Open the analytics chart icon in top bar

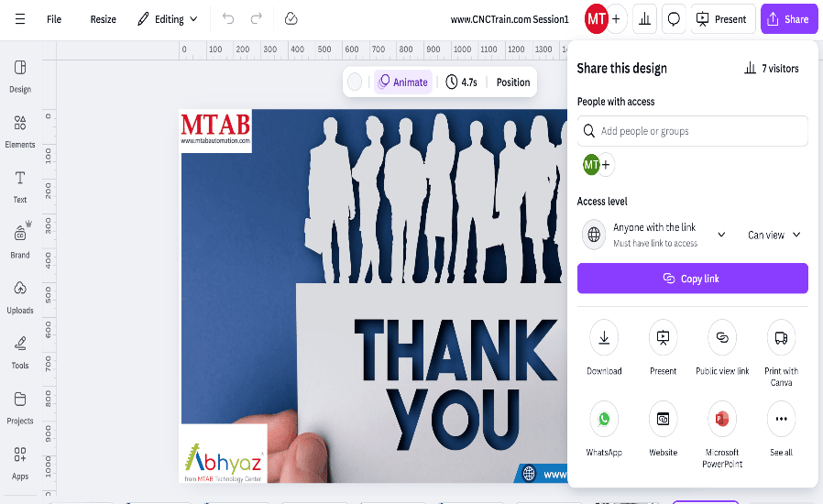pos(644,18)
